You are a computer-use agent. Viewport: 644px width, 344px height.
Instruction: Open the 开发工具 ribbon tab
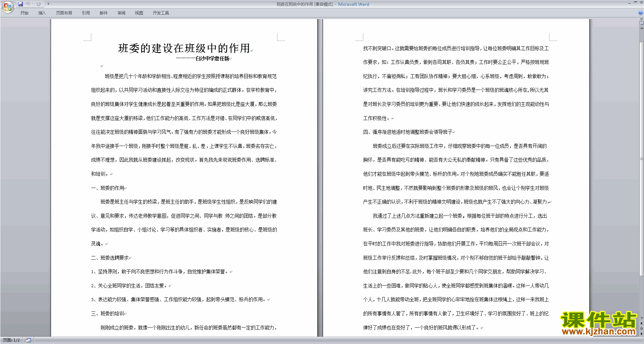(161, 13)
